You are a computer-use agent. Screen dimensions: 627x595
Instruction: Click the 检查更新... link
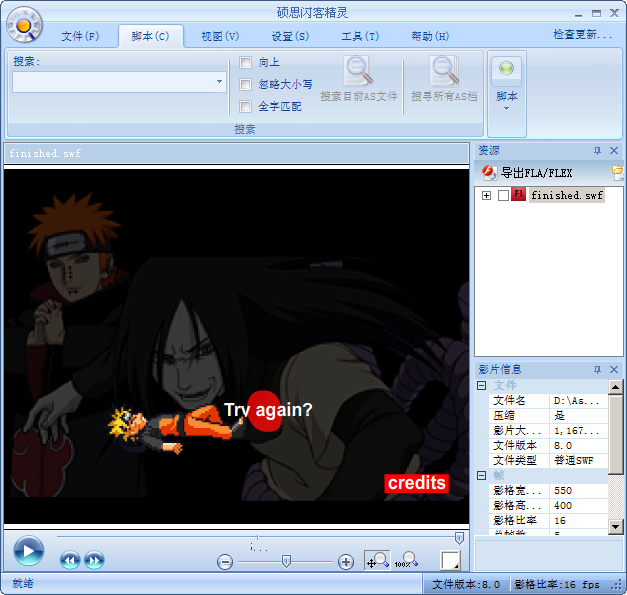tap(583, 34)
